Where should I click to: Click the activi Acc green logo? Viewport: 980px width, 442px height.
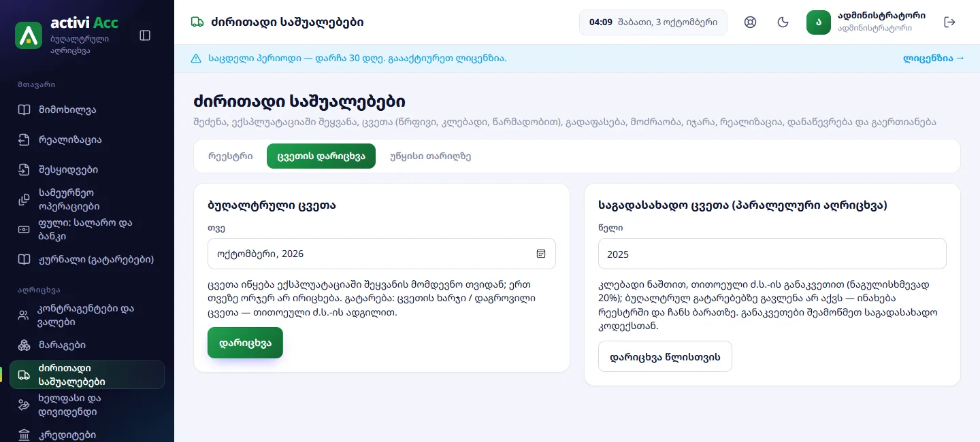29,35
